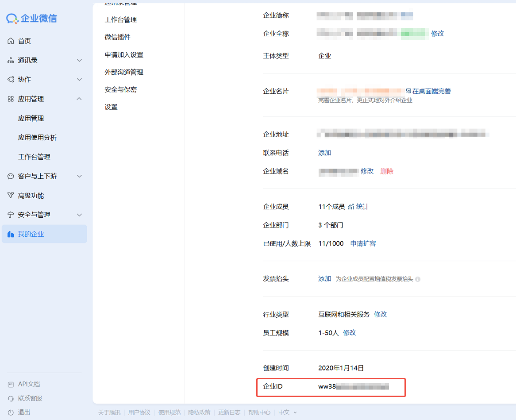Click the 统计 icon beside 企业成员
Screen dimensions: 516x420
pyautogui.click(x=352, y=206)
